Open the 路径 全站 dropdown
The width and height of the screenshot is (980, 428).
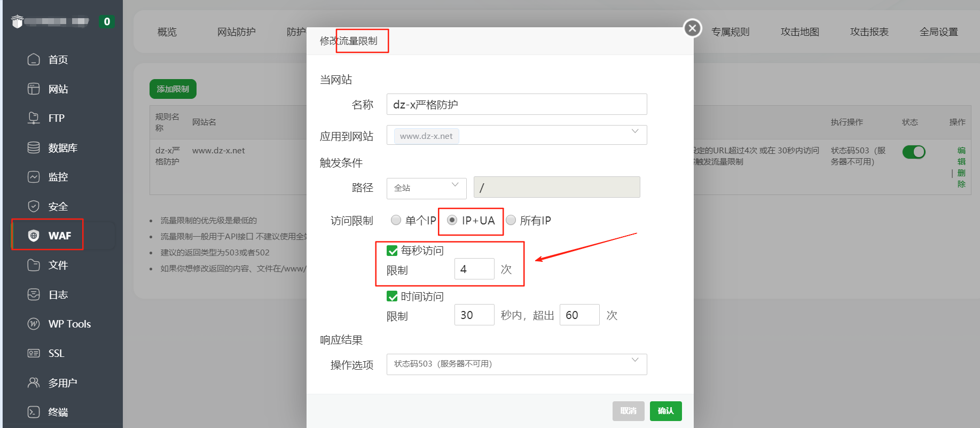tap(426, 188)
